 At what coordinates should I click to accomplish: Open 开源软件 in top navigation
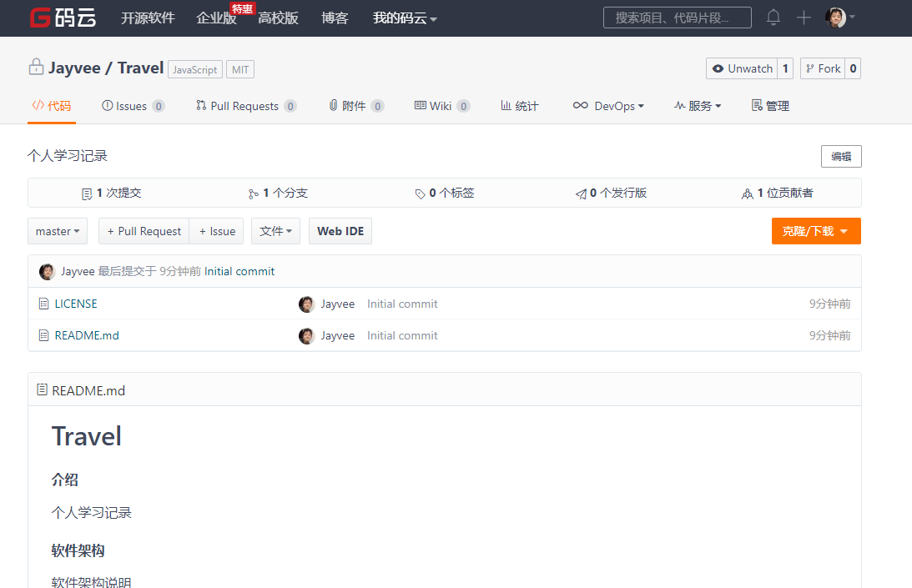148,18
